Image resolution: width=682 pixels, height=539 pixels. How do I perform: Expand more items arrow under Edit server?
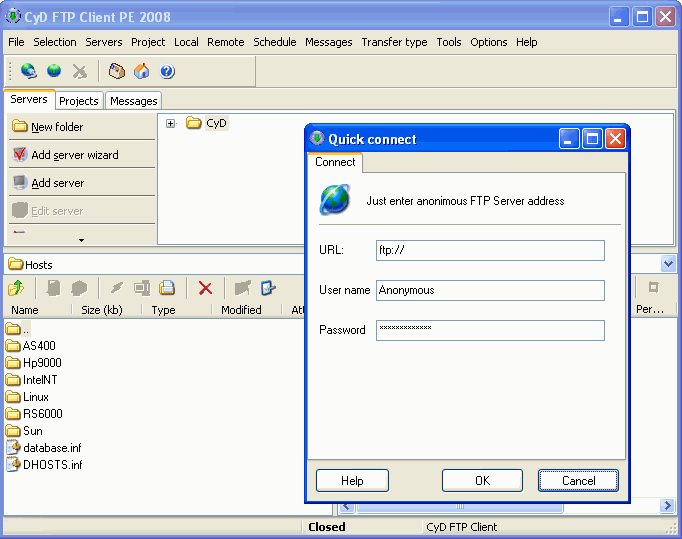[x=81, y=240]
